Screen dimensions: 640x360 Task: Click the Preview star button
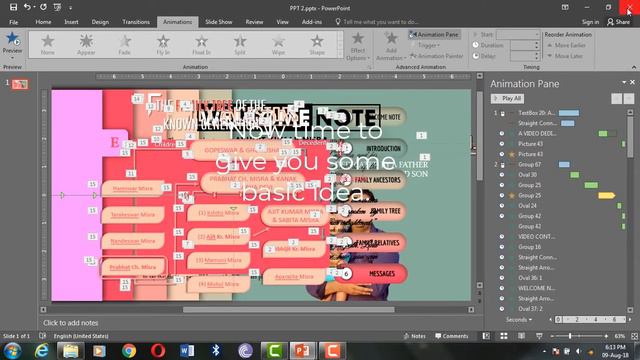12,44
